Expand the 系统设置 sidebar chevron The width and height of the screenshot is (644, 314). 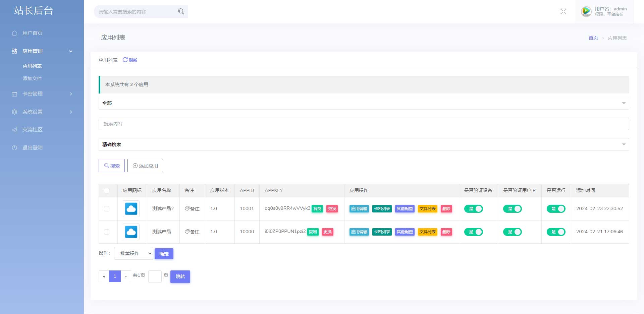[x=71, y=112]
